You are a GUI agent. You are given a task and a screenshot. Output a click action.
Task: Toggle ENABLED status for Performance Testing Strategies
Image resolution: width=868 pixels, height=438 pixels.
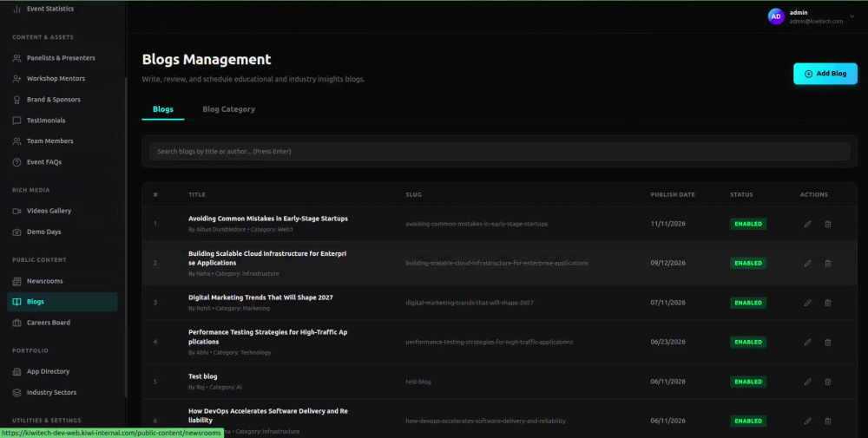(748, 343)
